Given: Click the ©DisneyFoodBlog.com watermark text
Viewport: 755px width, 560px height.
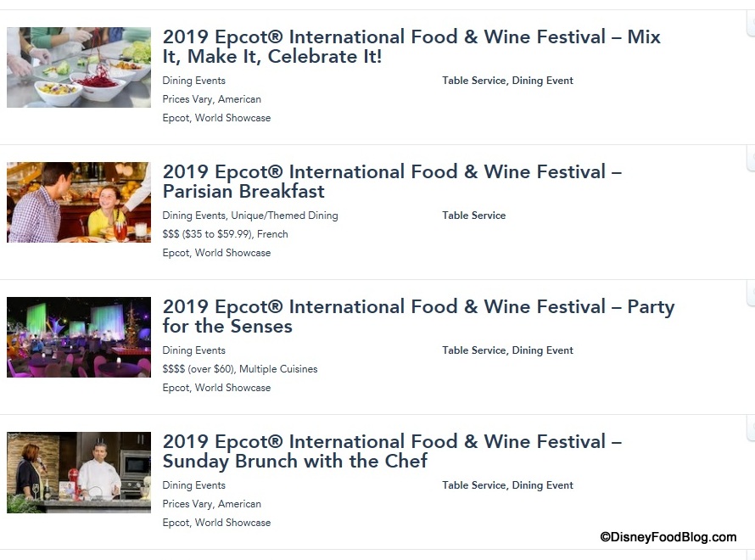Looking at the screenshot, I should 668,537.
